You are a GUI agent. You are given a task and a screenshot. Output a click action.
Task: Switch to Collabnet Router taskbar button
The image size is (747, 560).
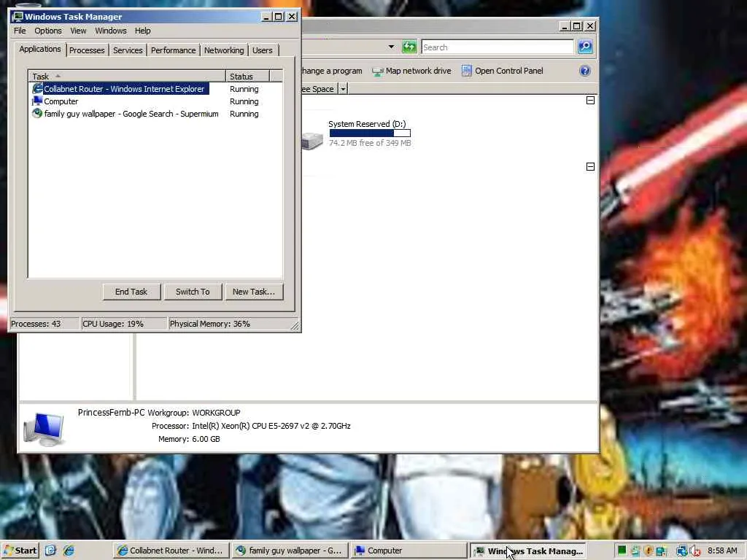click(171, 551)
